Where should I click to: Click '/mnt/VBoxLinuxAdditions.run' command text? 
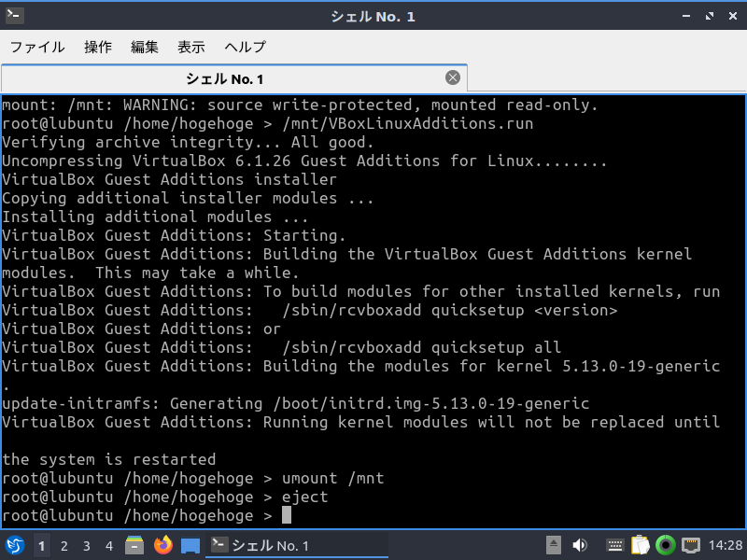click(408, 123)
